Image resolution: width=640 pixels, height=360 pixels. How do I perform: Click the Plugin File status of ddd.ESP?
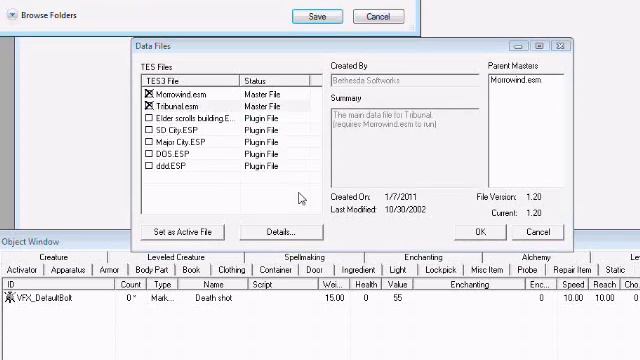(261, 166)
